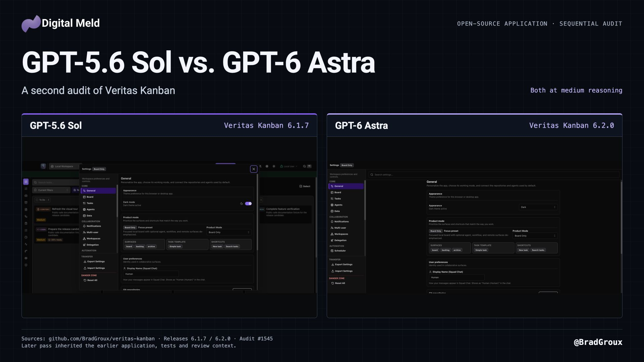Click the archive chip in the Astra panel
The height and width of the screenshot is (362, 644).
click(457, 250)
